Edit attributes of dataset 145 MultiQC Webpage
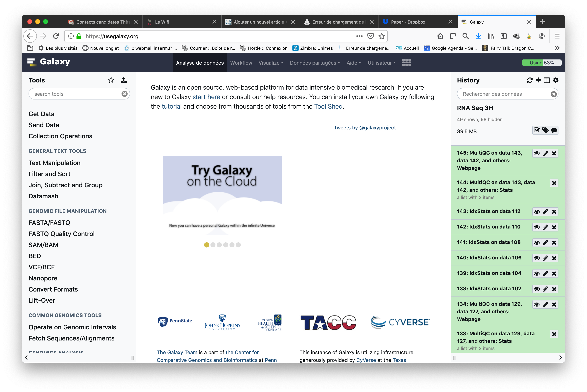Viewport: 587px width, 392px height. click(545, 153)
